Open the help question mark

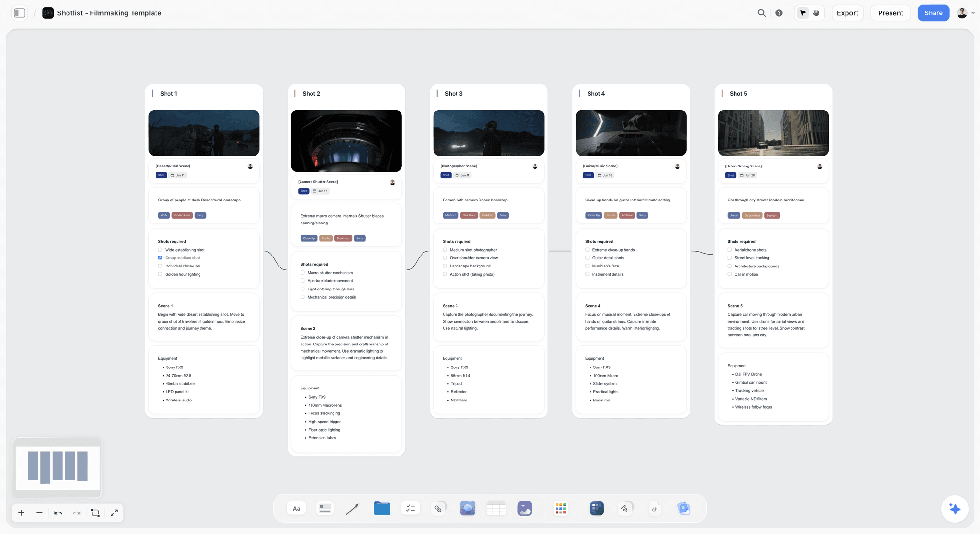click(779, 13)
